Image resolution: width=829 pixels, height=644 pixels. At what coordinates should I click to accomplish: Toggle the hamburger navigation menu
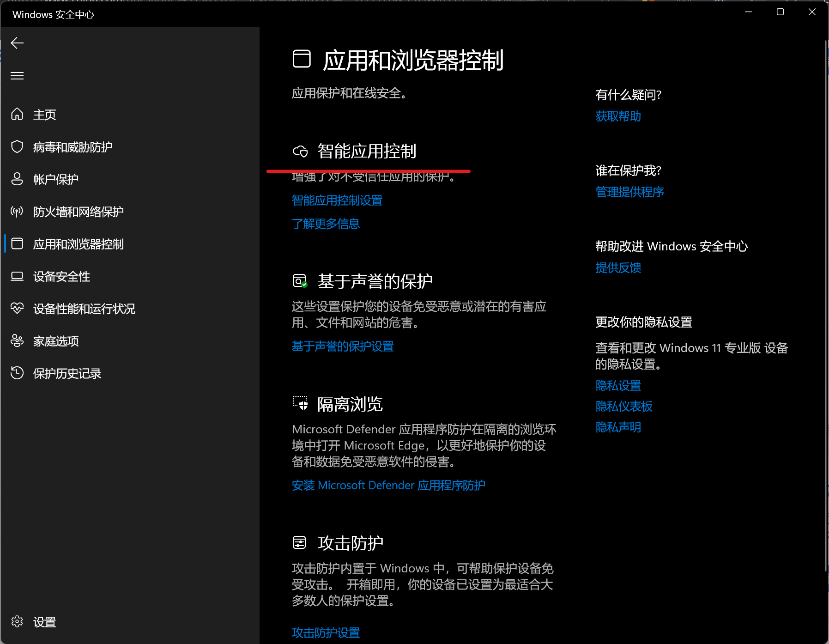pyautogui.click(x=17, y=76)
